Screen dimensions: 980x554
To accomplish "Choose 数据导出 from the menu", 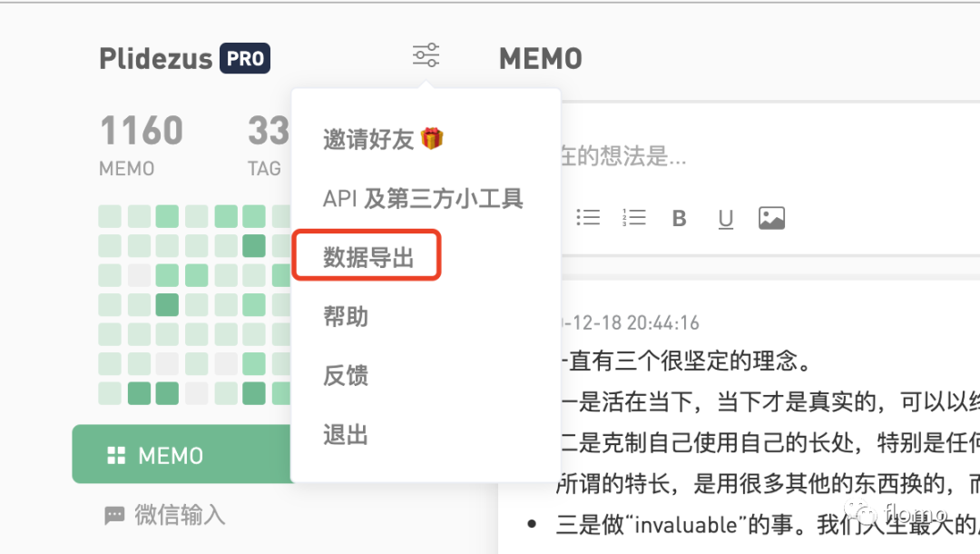I will [x=367, y=256].
